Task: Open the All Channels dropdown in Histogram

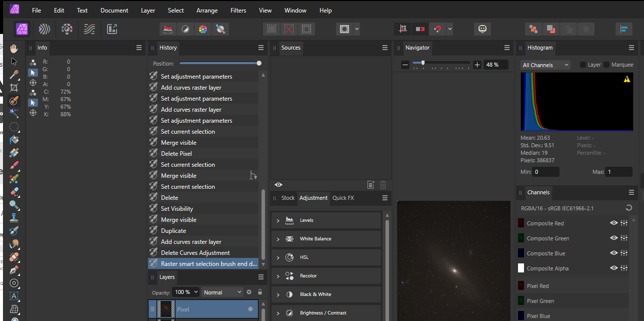Action: [x=545, y=65]
